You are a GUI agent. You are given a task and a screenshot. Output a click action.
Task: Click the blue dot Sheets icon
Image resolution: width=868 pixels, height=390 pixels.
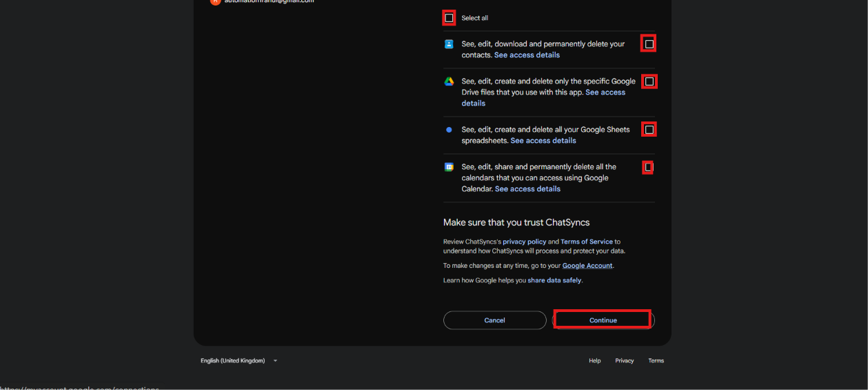(x=449, y=130)
